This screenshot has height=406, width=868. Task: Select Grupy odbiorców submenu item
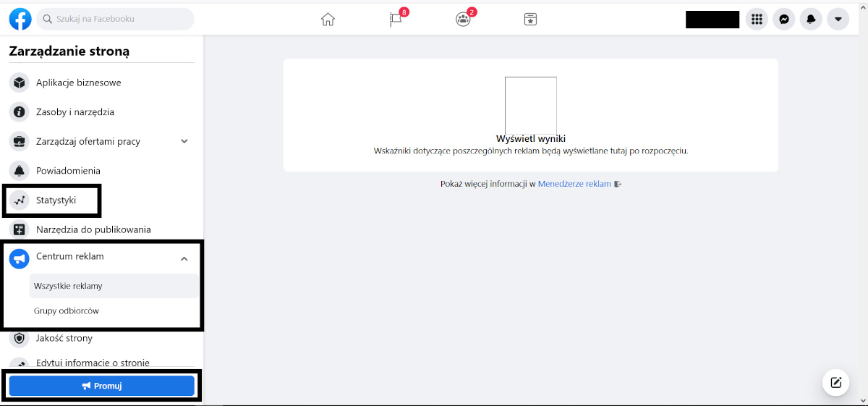click(x=66, y=311)
